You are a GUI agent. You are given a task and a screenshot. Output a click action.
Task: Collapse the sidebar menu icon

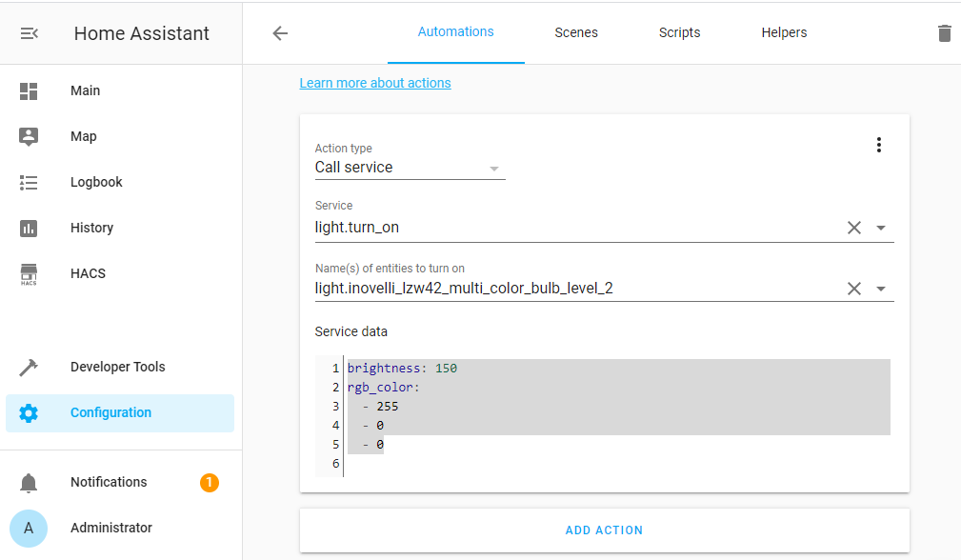30,33
